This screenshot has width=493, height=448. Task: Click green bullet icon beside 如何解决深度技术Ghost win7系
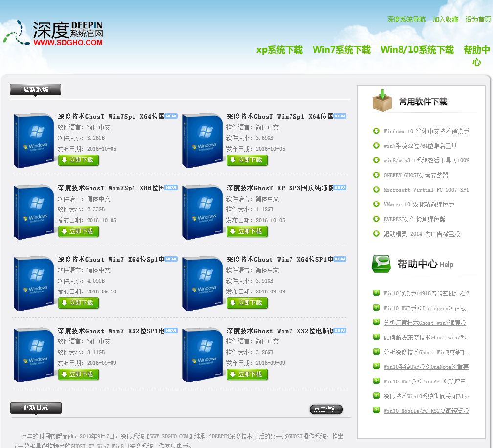(376, 336)
